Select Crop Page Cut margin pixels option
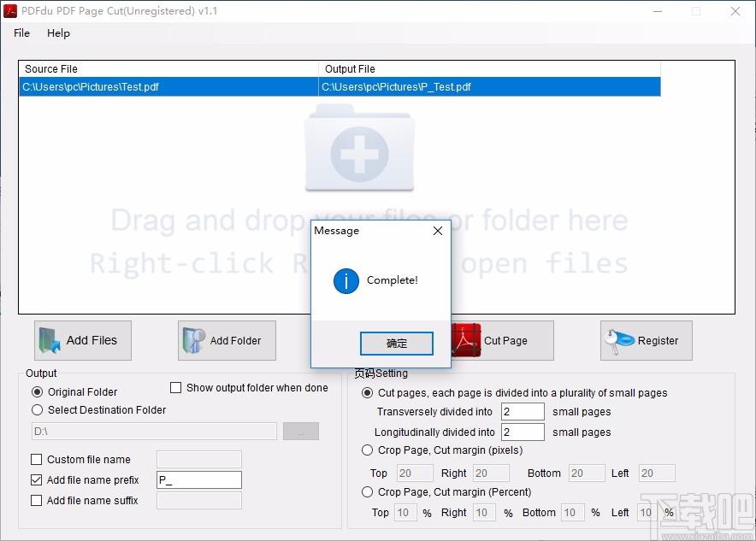The image size is (756, 541). (x=368, y=451)
